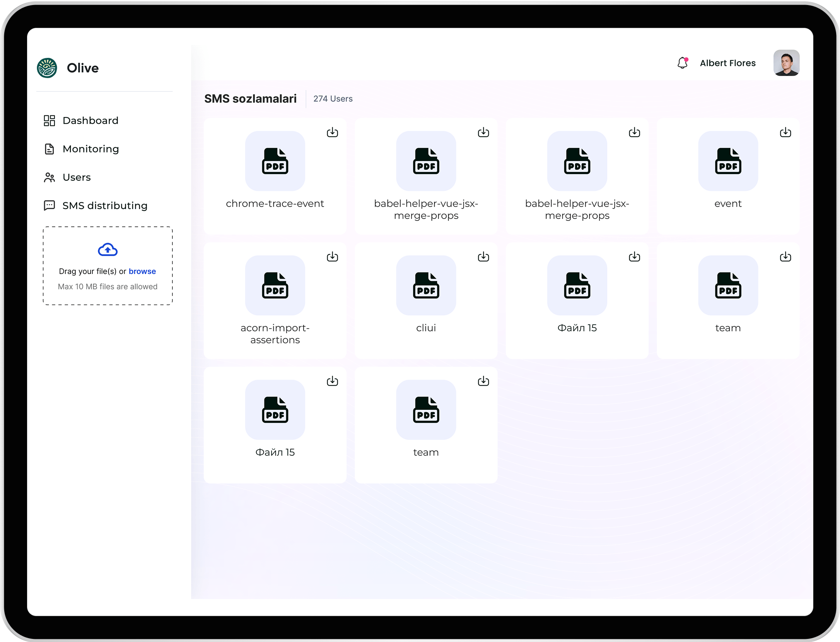Click the notification bell icon
Screen dimensions: 840x642
(x=683, y=63)
